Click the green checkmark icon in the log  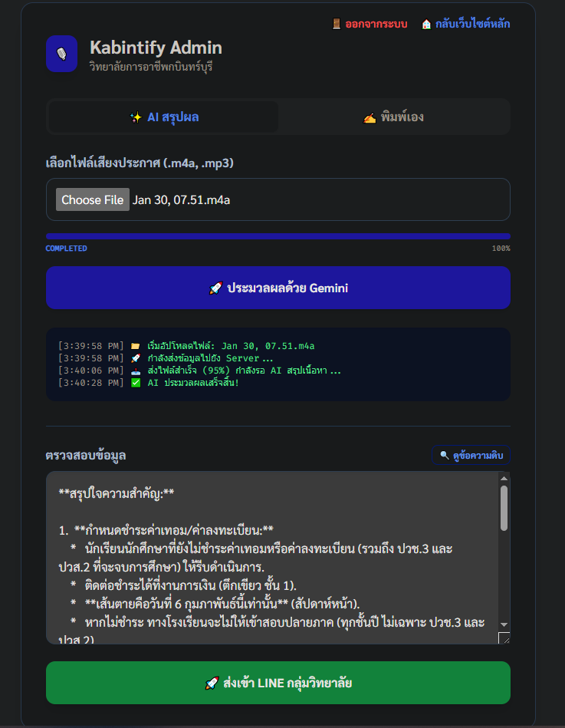136,383
